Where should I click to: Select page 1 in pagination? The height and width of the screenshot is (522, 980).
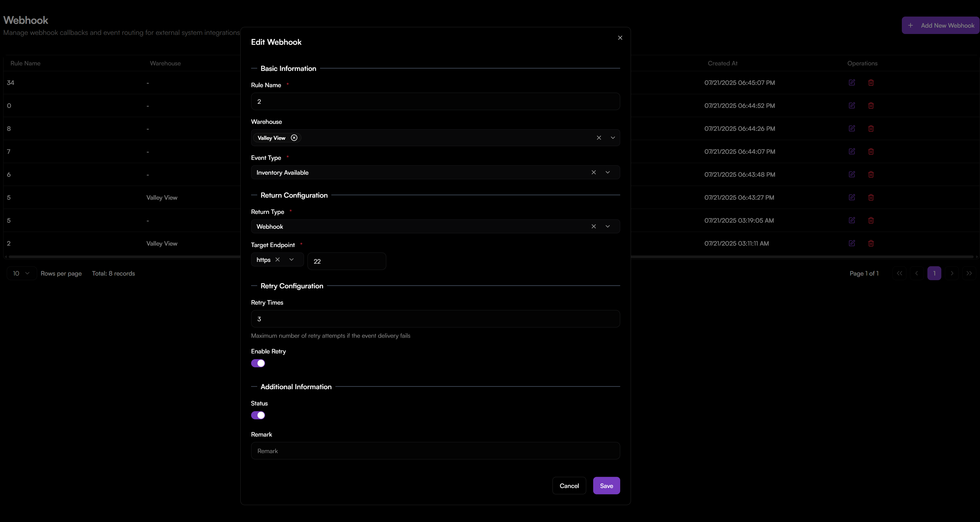tap(934, 273)
